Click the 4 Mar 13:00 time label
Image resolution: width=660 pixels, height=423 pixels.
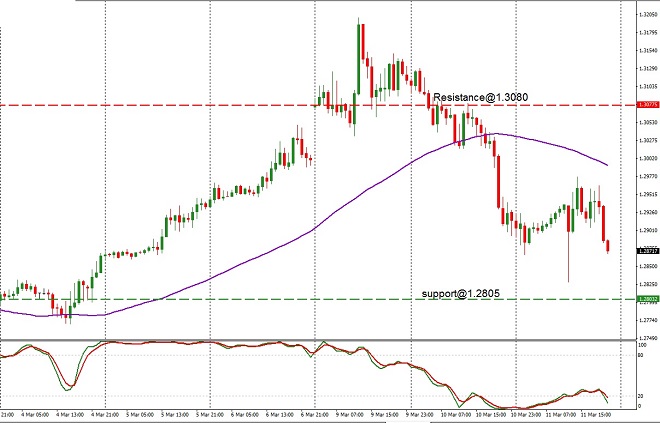coord(69,414)
